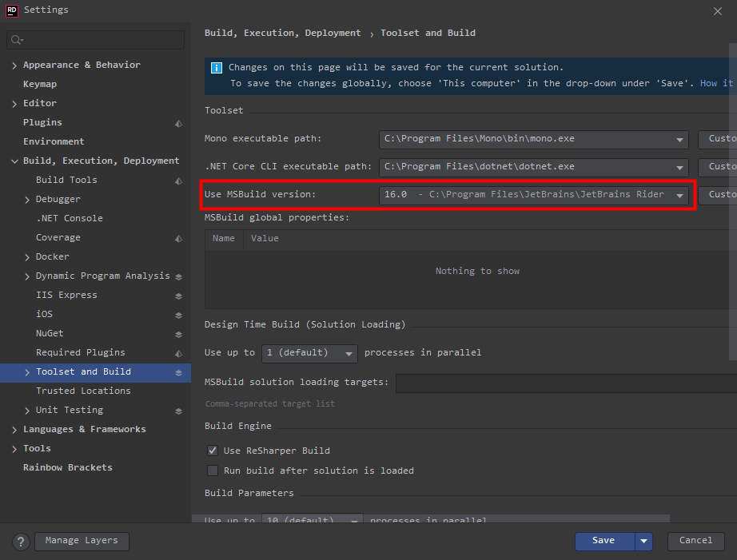The height and width of the screenshot is (560, 737).
Task: Expand the Docker node
Action: pyautogui.click(x=27, y=257)
